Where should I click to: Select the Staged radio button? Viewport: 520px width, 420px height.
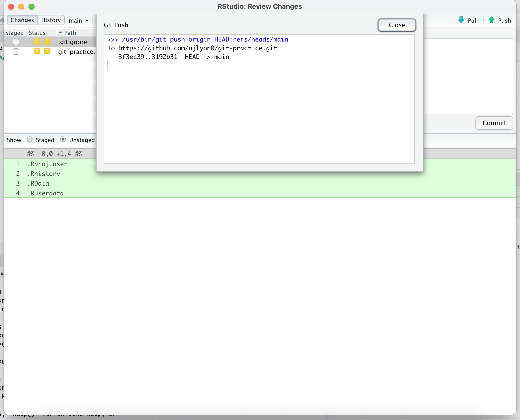tap(30, 139)
